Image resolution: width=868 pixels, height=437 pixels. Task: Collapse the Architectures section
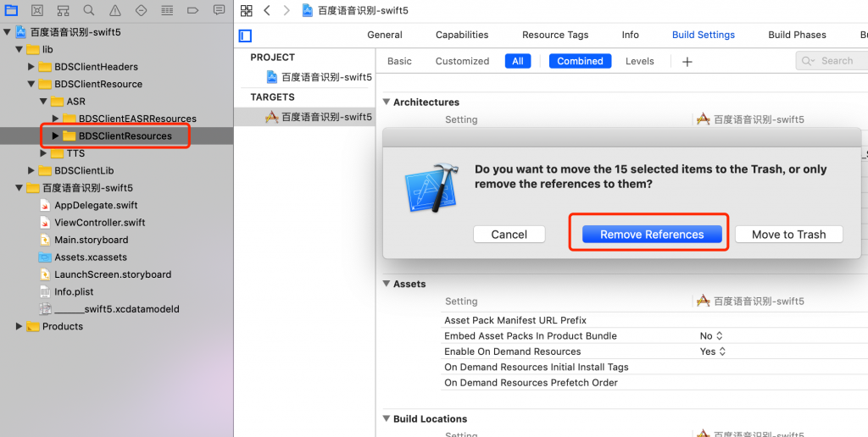(387, 102)
